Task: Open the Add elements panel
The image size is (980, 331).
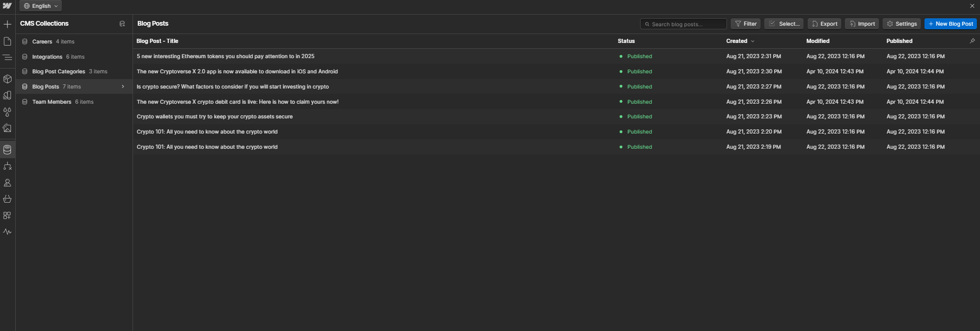Action: [7, 24]
